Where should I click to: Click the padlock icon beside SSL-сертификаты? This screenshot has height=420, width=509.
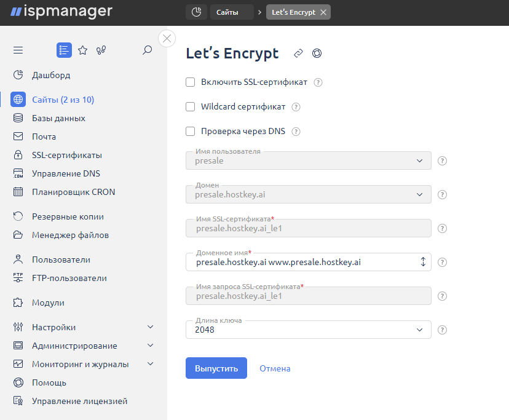18,155
